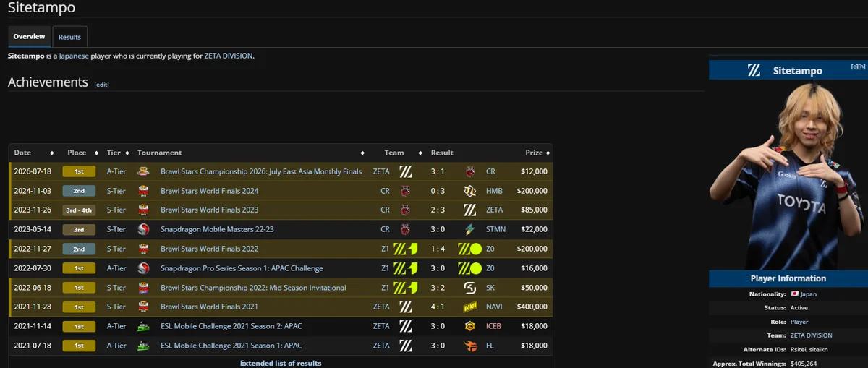The image size is (868, 368).
Task: Click CR team logo in World Finals 2024 row
Action: [x=406, y=191]
